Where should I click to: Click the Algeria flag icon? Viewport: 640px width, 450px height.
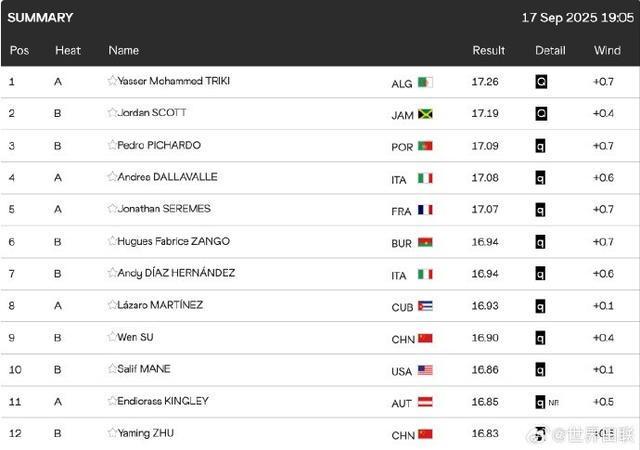425,82
